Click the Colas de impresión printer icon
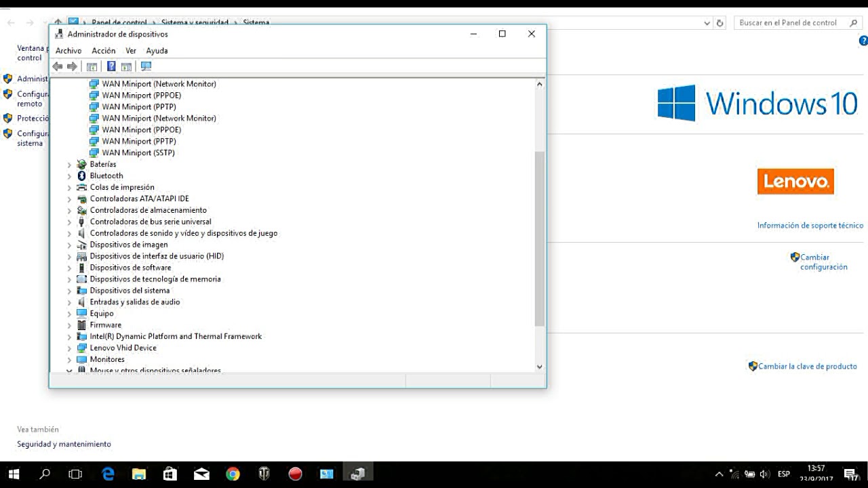Screen dimensions: 868x488 pyautogui.click(x=82, y=187)
